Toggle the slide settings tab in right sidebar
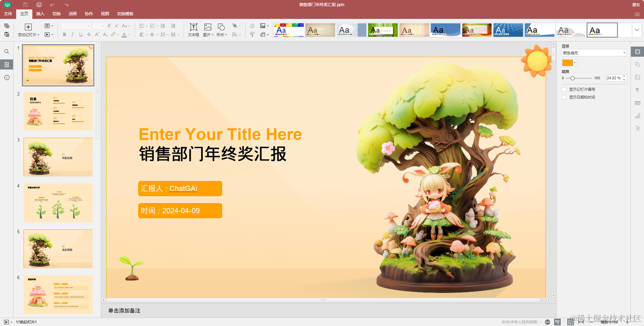The width and height of the screenshot is (644, 326). point(638,52)
